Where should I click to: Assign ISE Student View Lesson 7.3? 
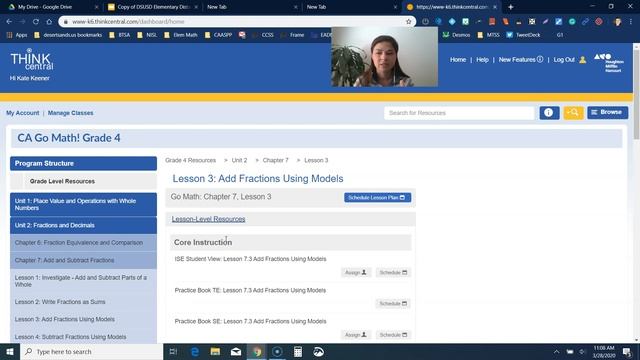click(x=356, y=272)
